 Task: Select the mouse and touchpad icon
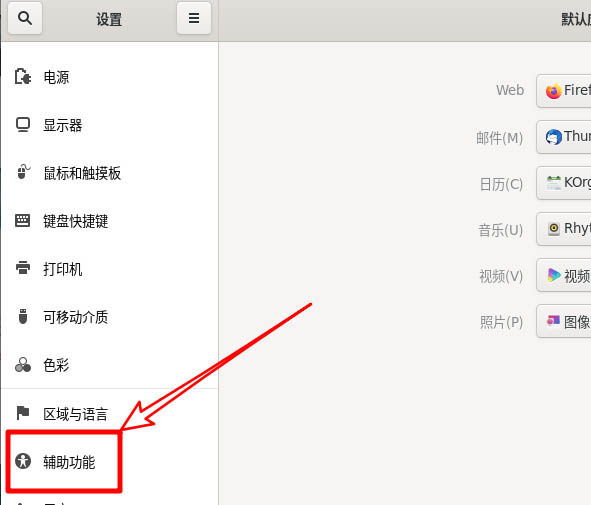(23, 172)
